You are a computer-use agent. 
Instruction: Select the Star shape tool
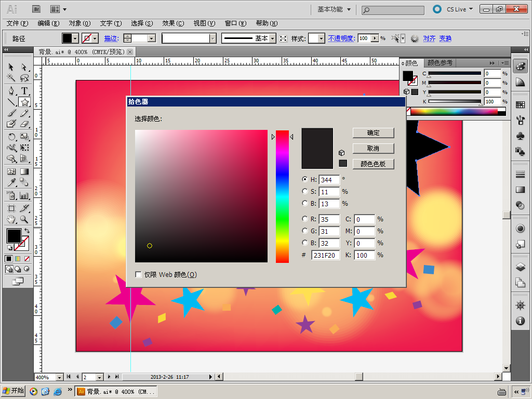tap(24, 102)
